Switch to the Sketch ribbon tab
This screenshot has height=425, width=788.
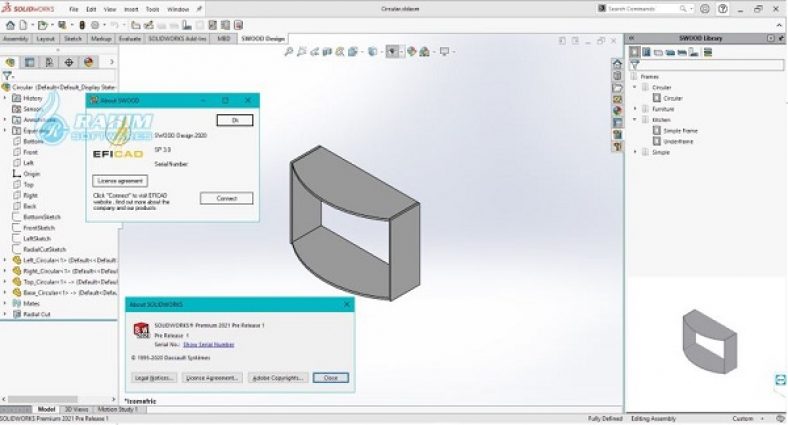pyautogui.click(x=73, y=39)
